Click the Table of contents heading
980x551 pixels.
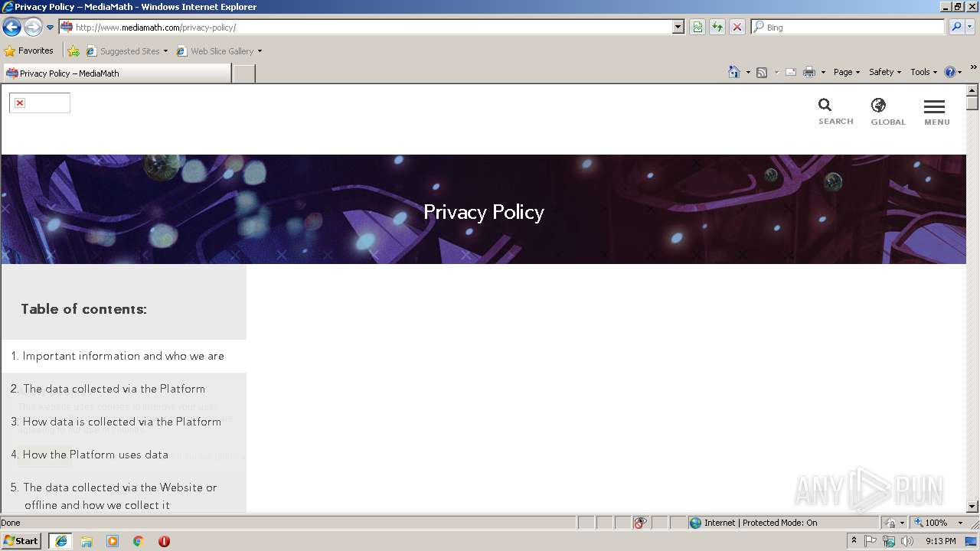point(84,309)
